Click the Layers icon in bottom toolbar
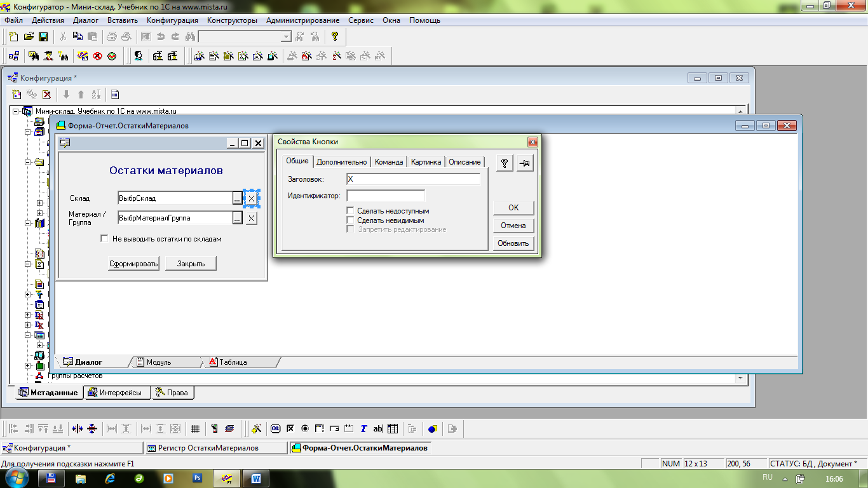The image size is (868, 488). pyautogui.click(x=229, y=428)
